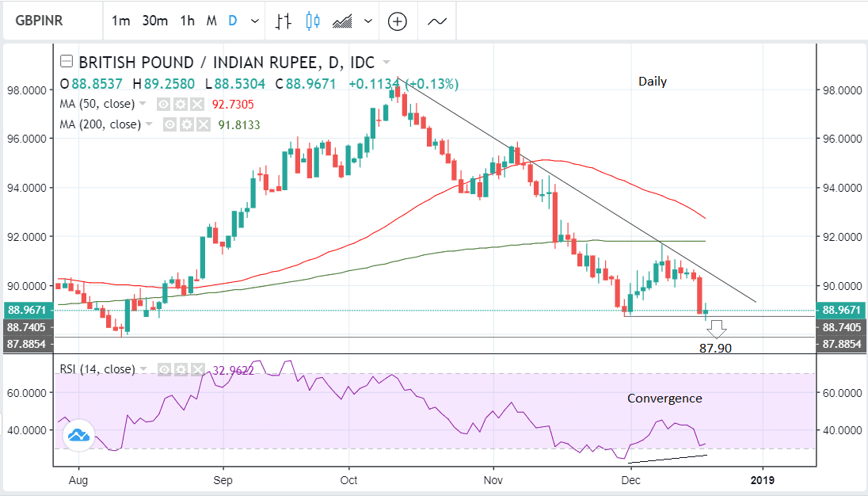Open the indicators wave-line icon

[x=437, y=21]
